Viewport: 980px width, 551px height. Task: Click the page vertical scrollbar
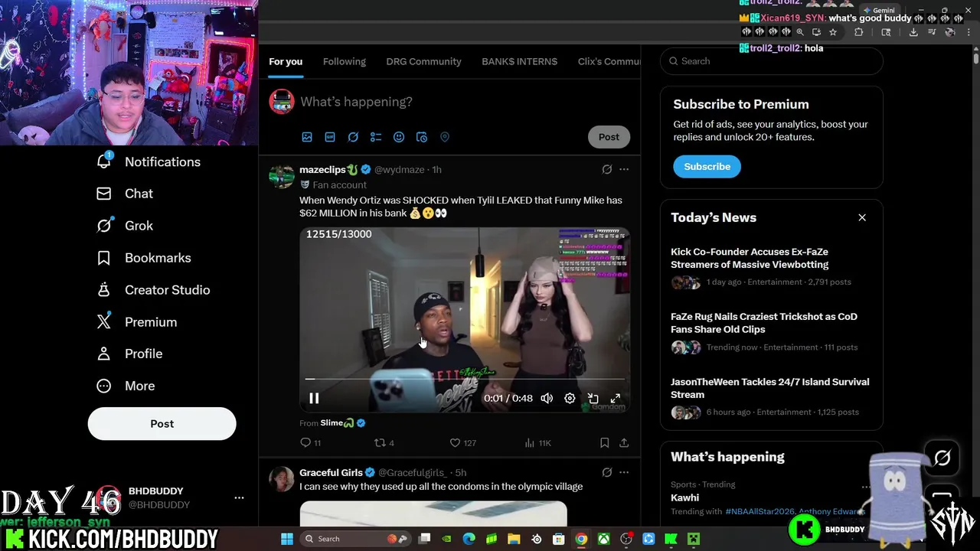click(975, 57)
